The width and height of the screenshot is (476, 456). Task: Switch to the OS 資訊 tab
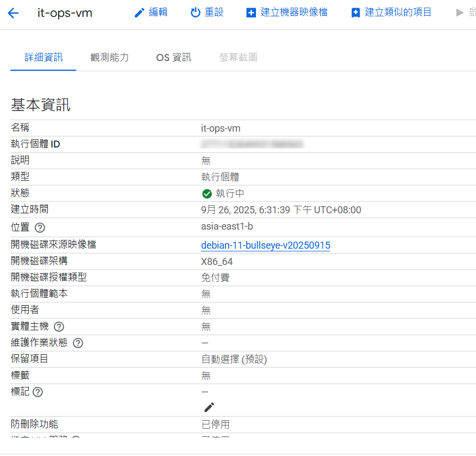pos(174,57)
